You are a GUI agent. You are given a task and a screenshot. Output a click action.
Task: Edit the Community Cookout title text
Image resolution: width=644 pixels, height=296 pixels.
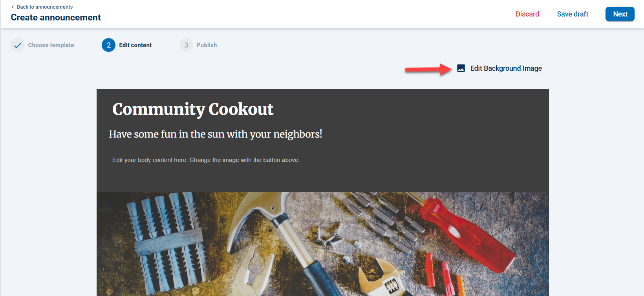193,109
